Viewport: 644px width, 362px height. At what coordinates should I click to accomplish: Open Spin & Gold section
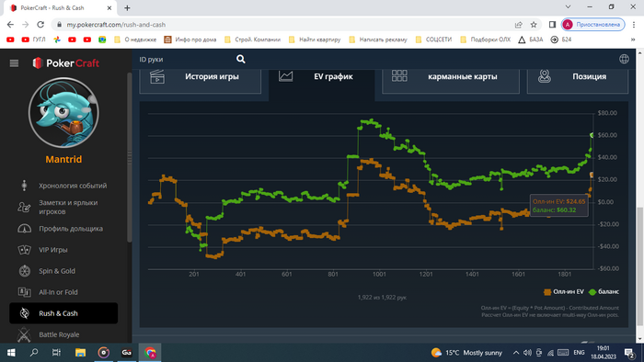57,271
